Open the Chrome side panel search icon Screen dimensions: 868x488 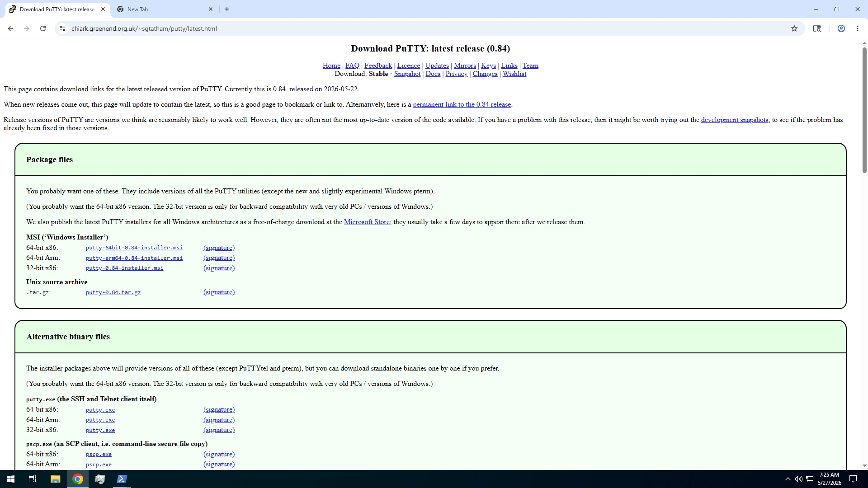click(817, 28)
